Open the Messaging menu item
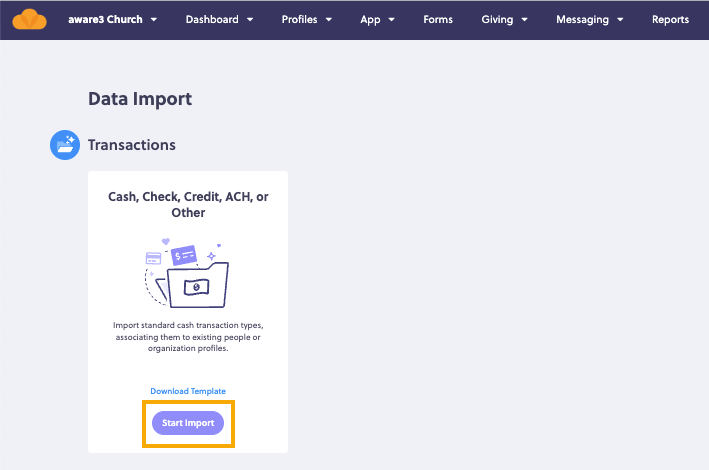 (582, 20)
